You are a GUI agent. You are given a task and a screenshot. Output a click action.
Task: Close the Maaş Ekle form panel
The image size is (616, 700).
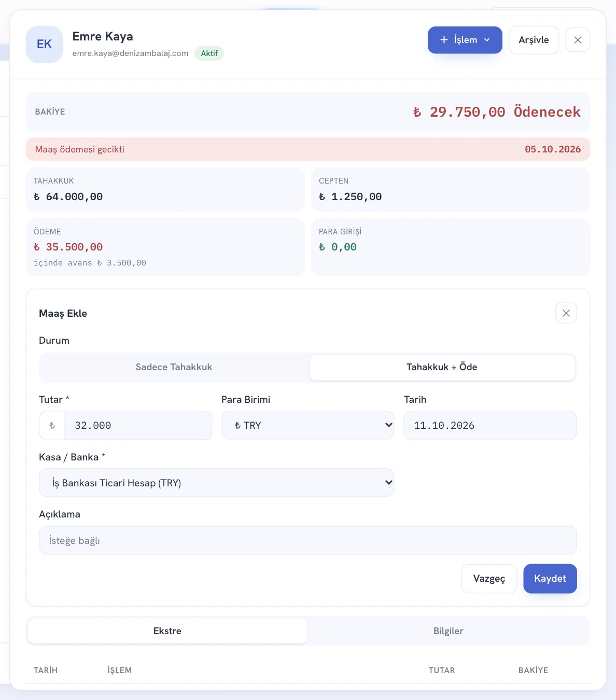(566, 313)
